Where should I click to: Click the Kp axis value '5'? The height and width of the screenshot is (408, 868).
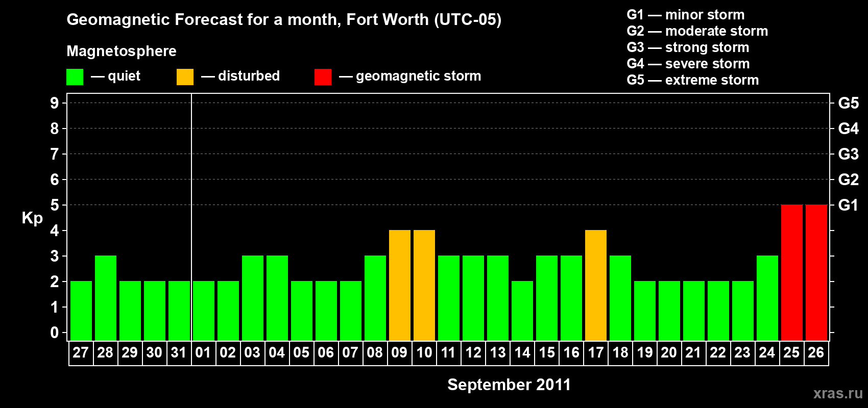pyautogui.click(x=55, y=205)
